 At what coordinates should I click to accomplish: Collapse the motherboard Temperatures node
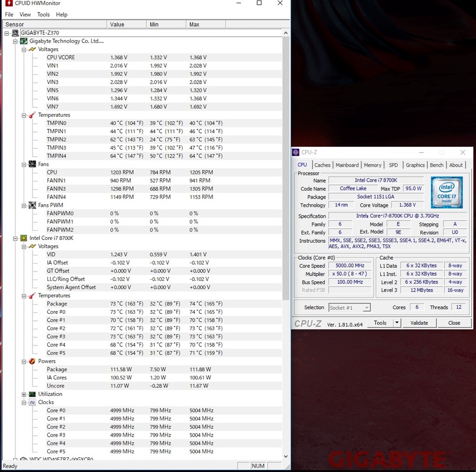pos(24,115)
